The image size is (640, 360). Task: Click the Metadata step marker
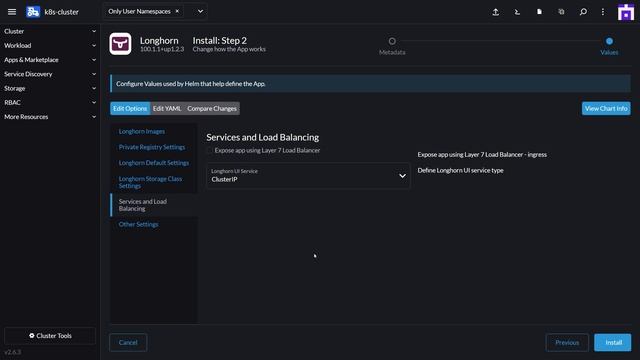392,41
